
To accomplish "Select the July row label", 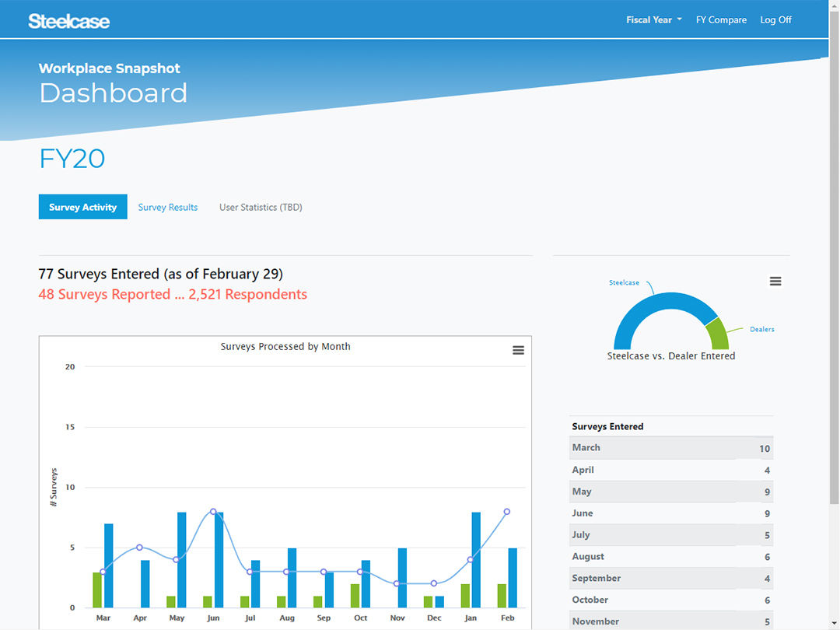I will pos(581,534).
